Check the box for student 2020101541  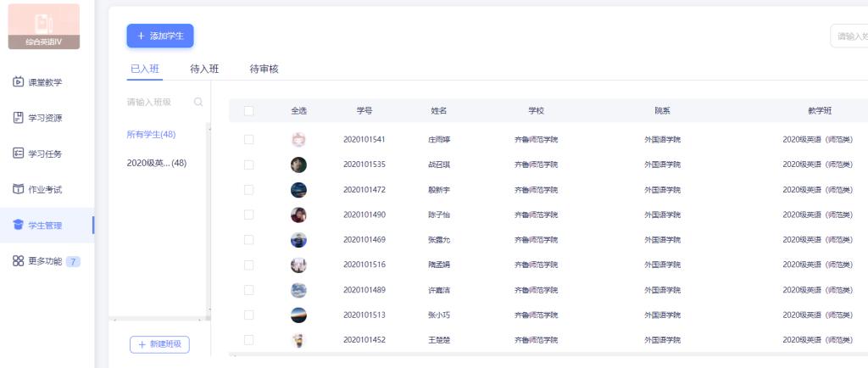coord(249,139)
